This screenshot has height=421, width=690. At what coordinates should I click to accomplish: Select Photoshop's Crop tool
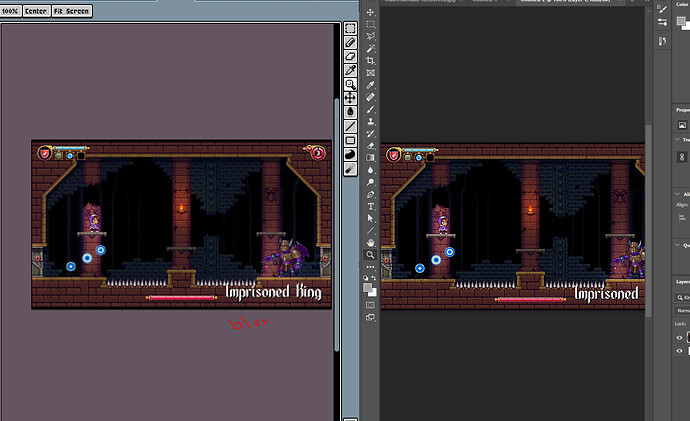pyautogui.click(x=371, y=61)
